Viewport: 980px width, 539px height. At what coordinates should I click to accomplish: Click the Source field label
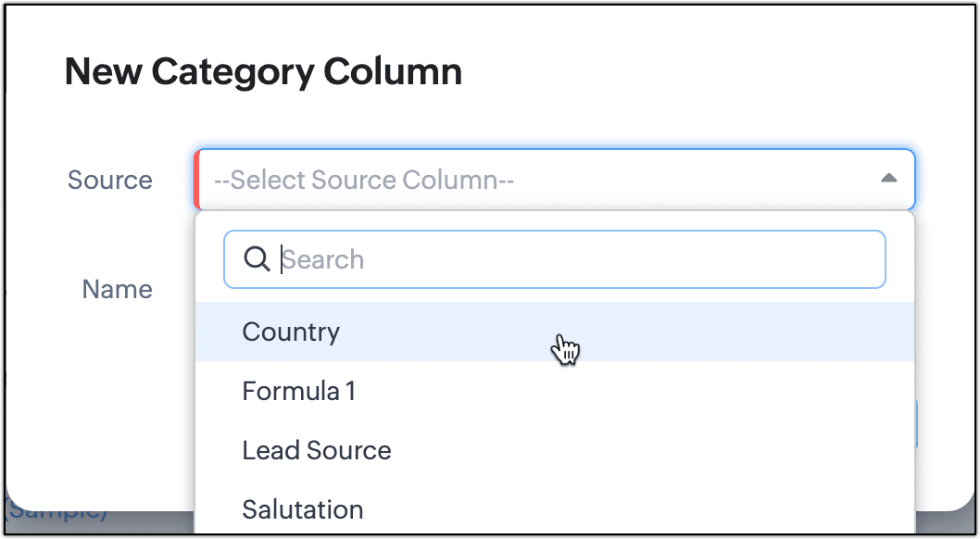pyautogui.click(x=109, y=180)
